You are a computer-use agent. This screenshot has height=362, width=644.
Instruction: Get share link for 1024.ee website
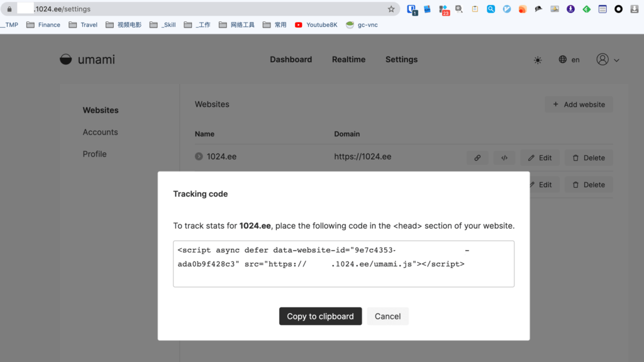tap(477, 158)
